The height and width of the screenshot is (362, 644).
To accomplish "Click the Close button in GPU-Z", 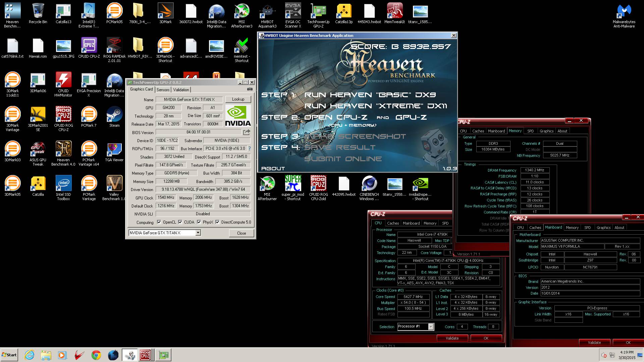I will [241, 233].
